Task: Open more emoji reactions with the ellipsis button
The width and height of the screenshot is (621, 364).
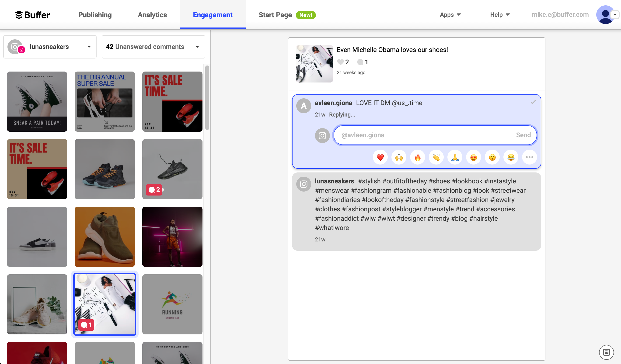Action: coord(530,157)
